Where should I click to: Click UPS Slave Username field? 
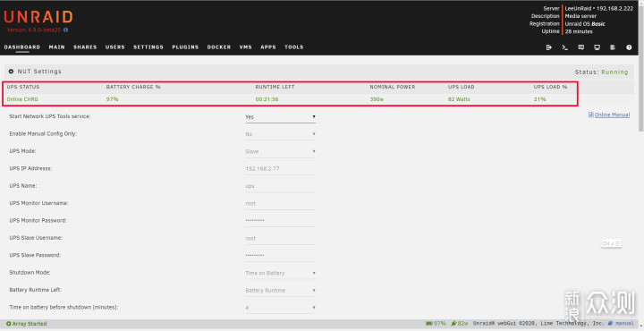pos(281,238)
